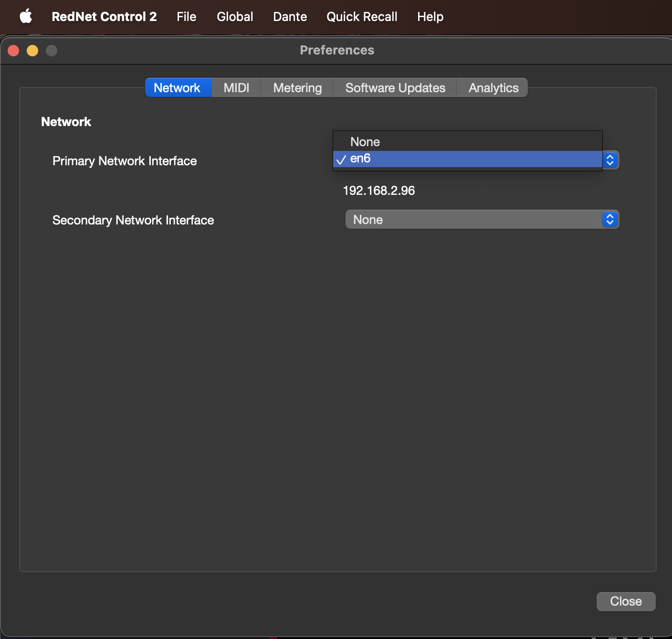Click the Close button in Preferences
This screenshot has width=672, height=639.
click(626, 601)
